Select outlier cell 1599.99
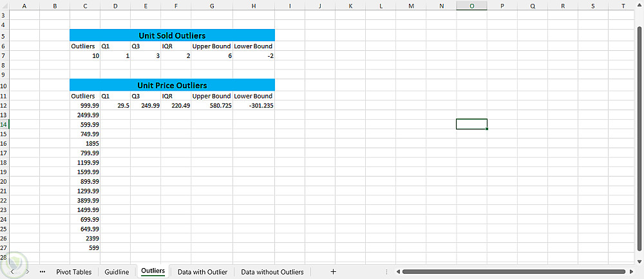This screenshot has height=279, width=644. coord(85,172)
